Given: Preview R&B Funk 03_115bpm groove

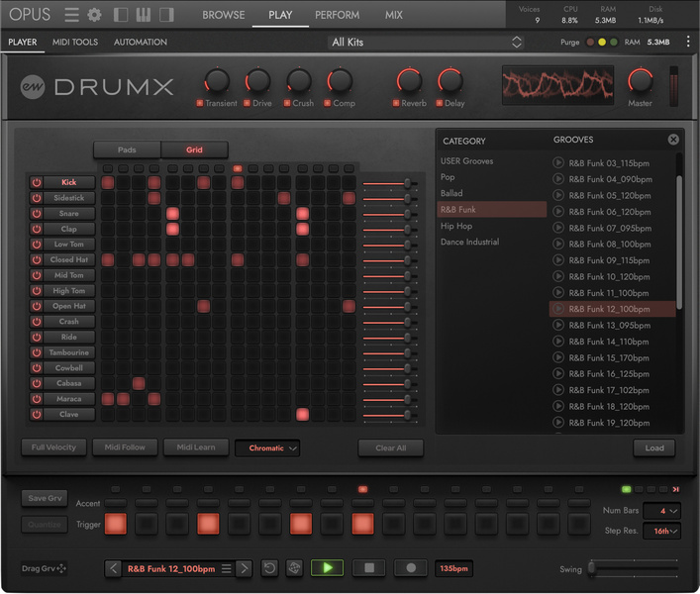Looking at the screenshot, I should coord(558,163).
